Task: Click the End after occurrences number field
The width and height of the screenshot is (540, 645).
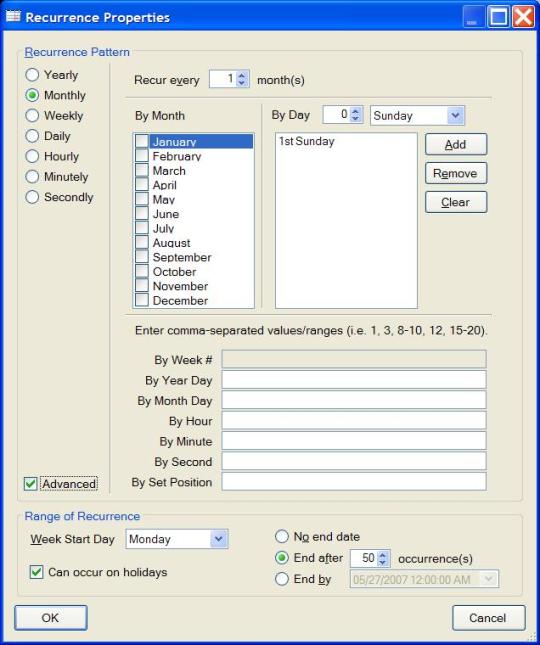Action: click(364, 558)
